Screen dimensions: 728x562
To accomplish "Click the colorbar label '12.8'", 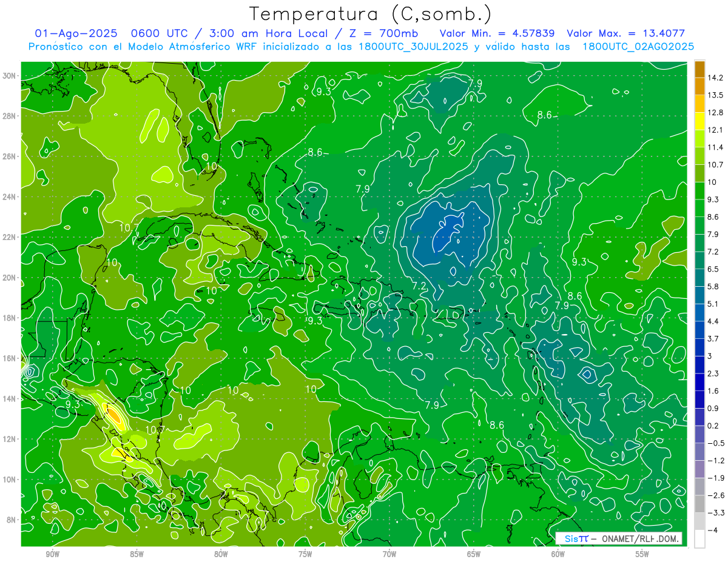I will click(x=716, y=113).
